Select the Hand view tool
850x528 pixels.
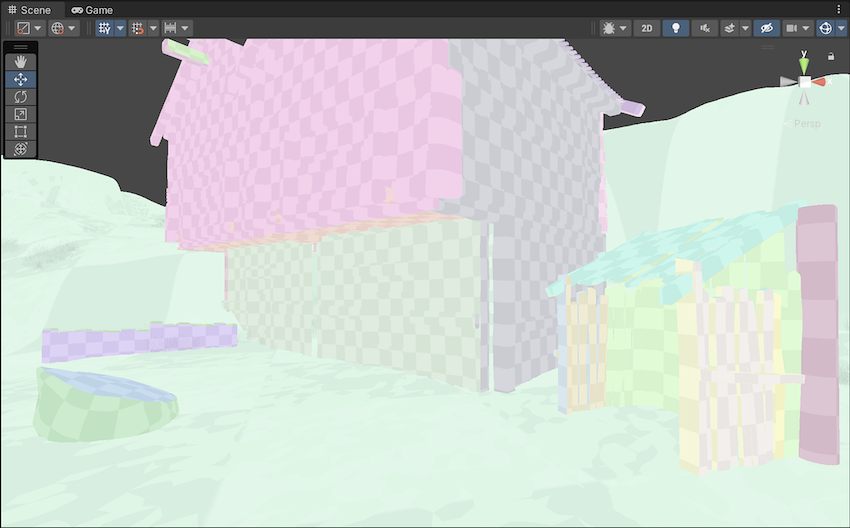pos(20,62)
